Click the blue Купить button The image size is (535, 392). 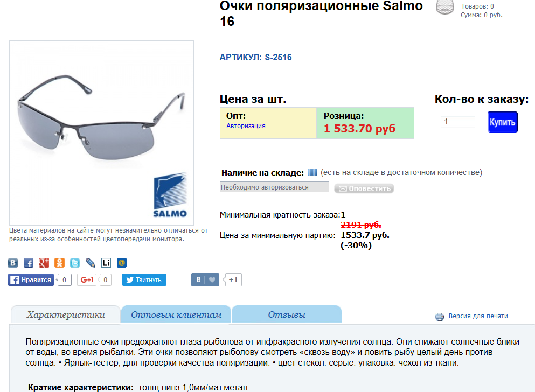coord(502,122)
